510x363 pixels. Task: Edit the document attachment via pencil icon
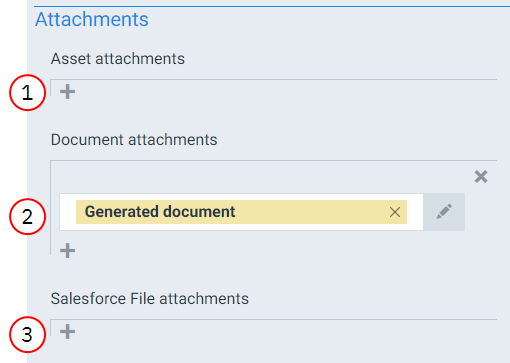[444, 212]
